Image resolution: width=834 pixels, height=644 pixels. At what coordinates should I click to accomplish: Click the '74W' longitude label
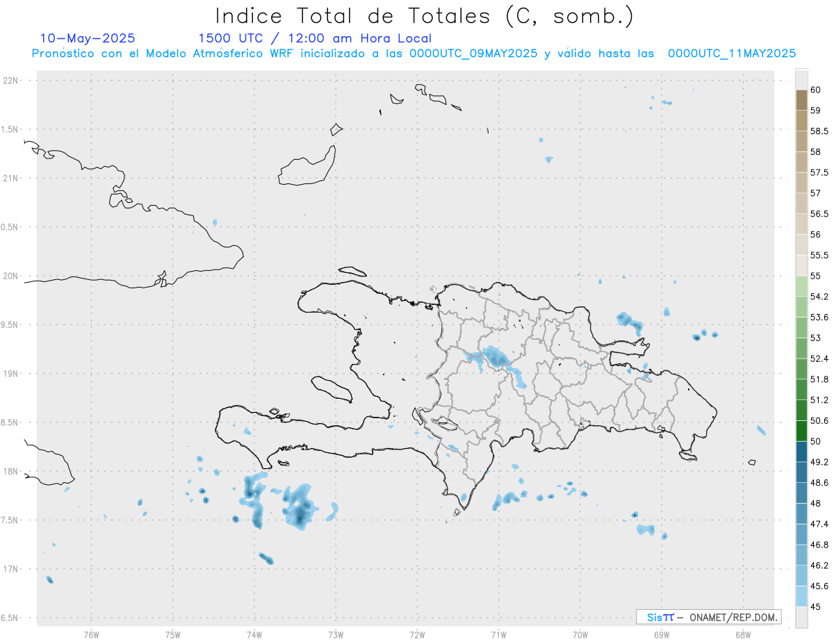pos(254,634)
